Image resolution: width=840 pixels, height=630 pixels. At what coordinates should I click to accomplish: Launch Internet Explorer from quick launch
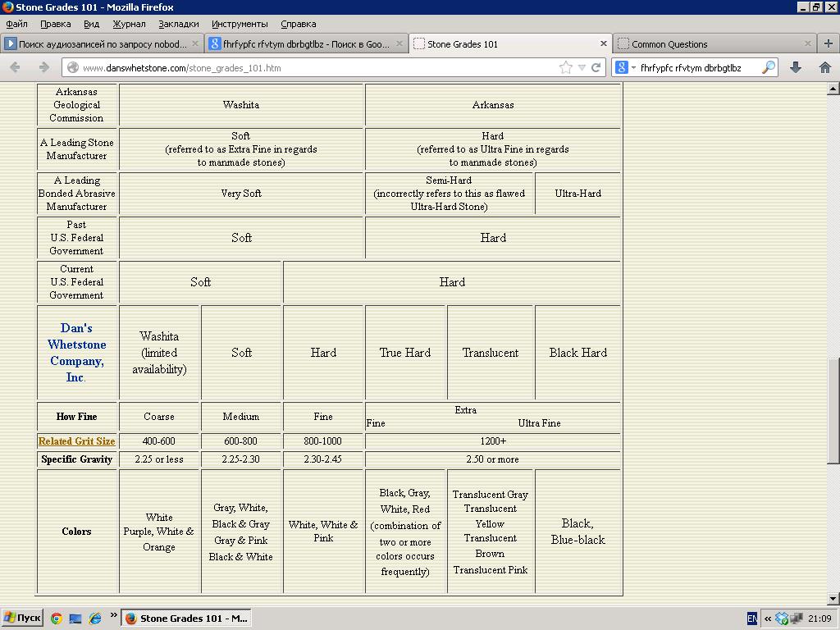[95, 619]
